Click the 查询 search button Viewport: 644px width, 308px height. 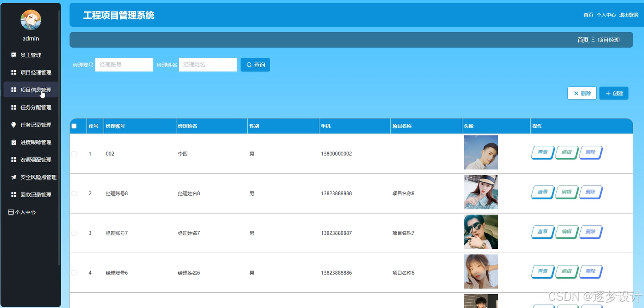click(255, 65)
